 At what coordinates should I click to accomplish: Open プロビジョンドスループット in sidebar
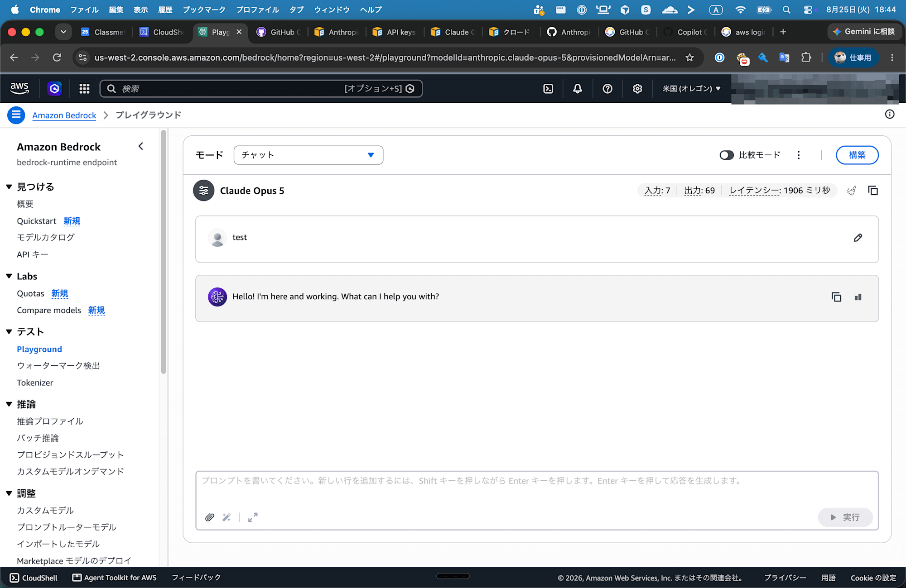tap(70, 454)
